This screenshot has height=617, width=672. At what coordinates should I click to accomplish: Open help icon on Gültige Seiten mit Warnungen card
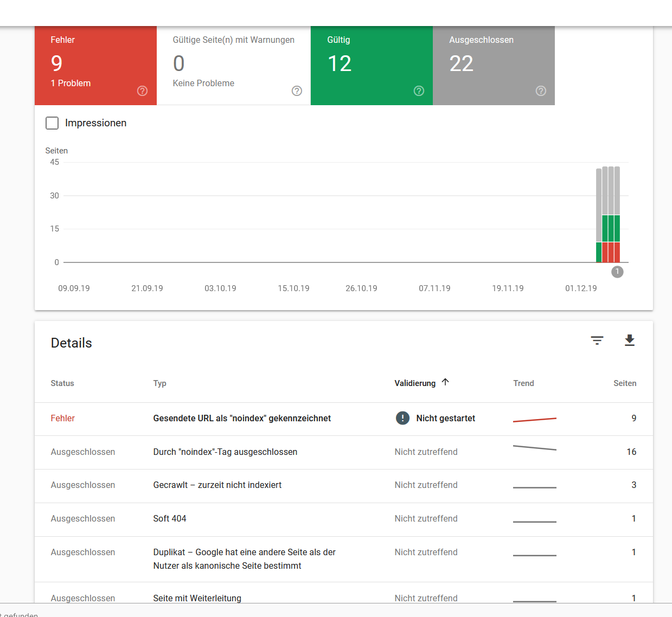coord(297,91)
